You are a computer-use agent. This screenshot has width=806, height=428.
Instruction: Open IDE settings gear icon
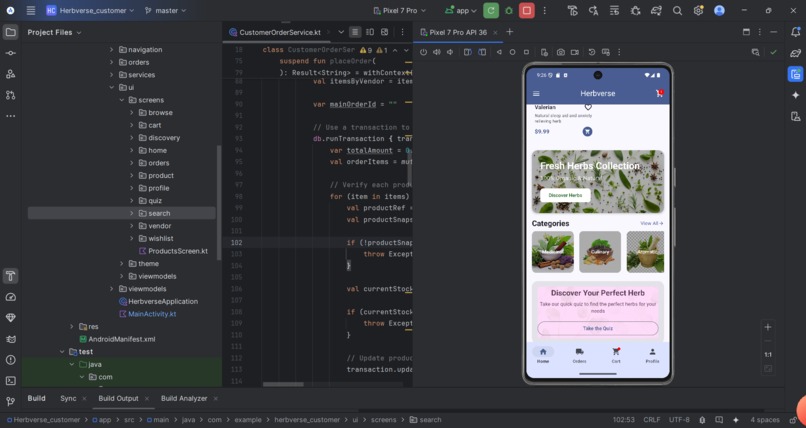(698, 10)
